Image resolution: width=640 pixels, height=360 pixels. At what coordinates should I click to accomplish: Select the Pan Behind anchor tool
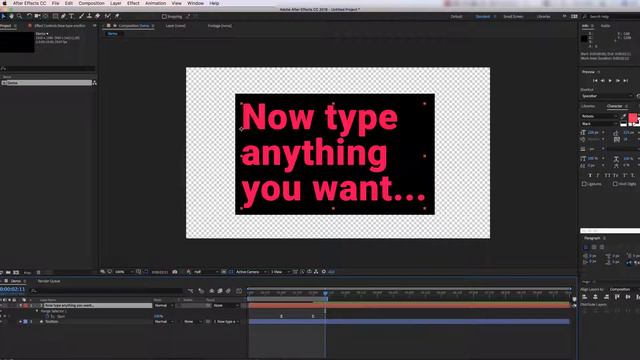coord(45,16)
